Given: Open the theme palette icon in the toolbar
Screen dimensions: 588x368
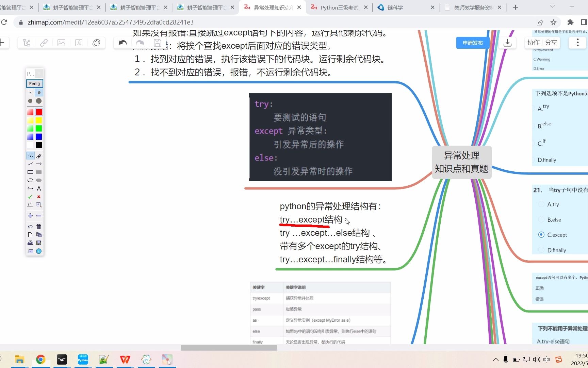Looking at the screenshot, I should coord(96,43).
